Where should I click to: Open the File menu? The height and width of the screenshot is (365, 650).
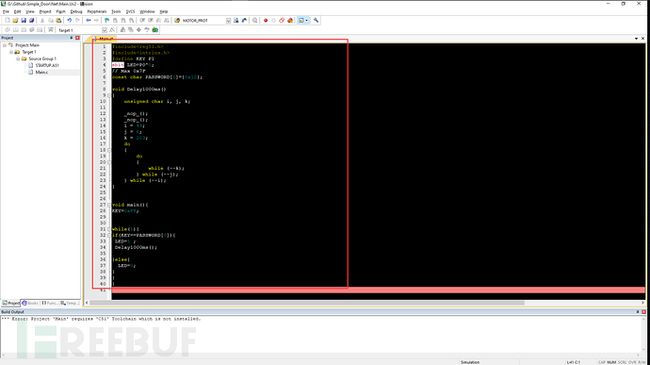pos(6,12)
